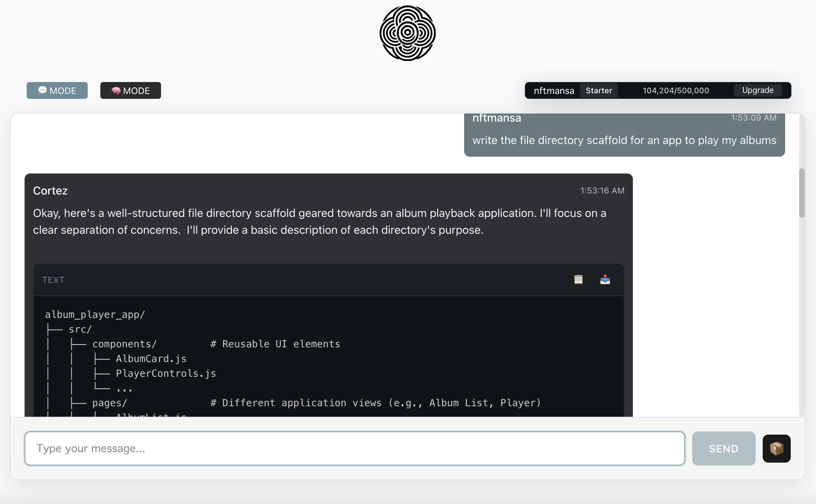Viewport: 816px width, 504px height.
Task: Click the 104,204/500,000 token usage counter
Action: (x=676, y=90)
